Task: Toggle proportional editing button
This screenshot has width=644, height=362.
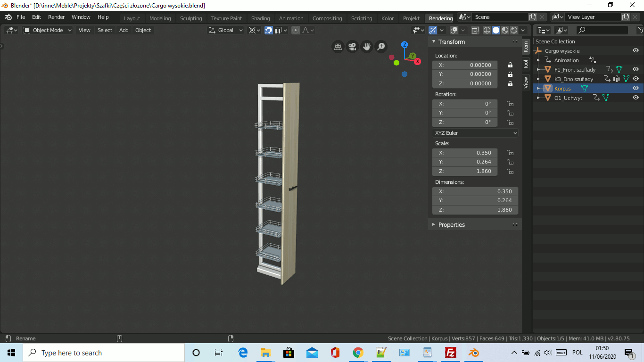Action: [296, 30]
